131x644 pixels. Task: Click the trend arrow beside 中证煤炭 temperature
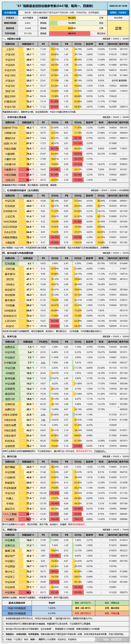tap(36, 592)
